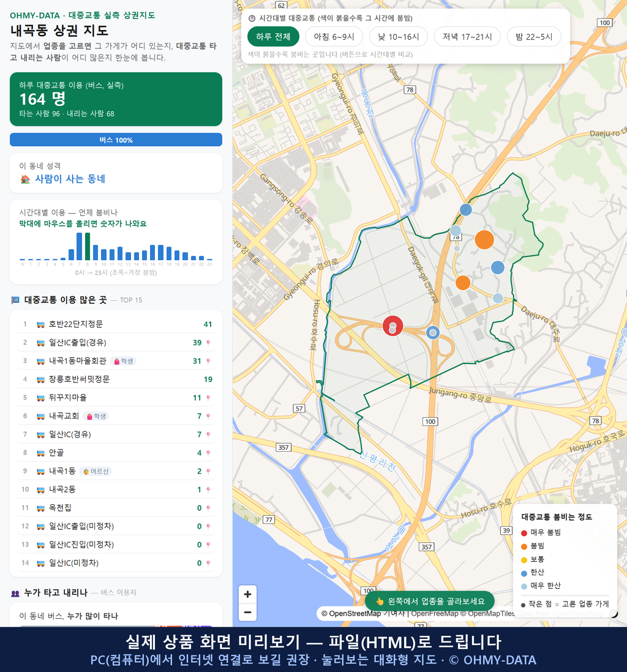
Task: Click map pin icon in 안골 row
Action: [208, 453]
